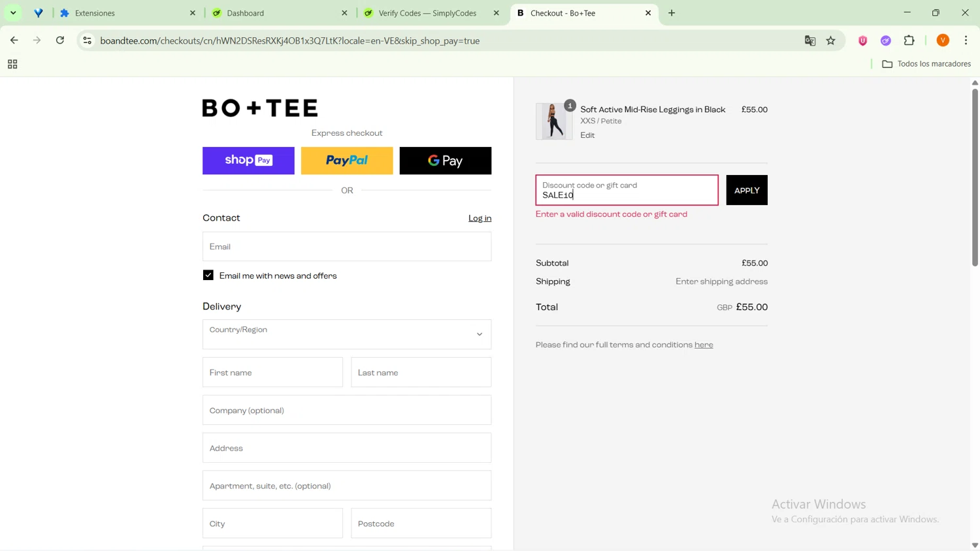Click the 'Enter shipping address' text
Viewport: 980px width, 551px height.
(x=721, y=282)
